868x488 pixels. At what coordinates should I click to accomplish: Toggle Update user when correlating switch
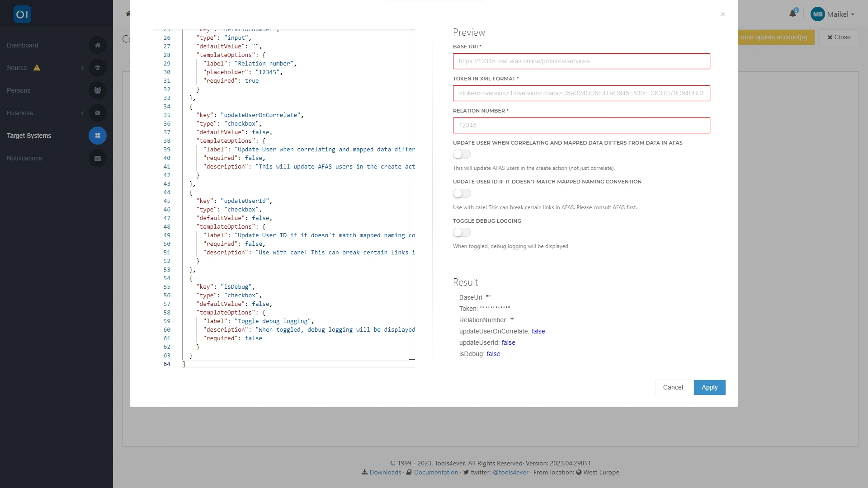(x=462, y=155)
